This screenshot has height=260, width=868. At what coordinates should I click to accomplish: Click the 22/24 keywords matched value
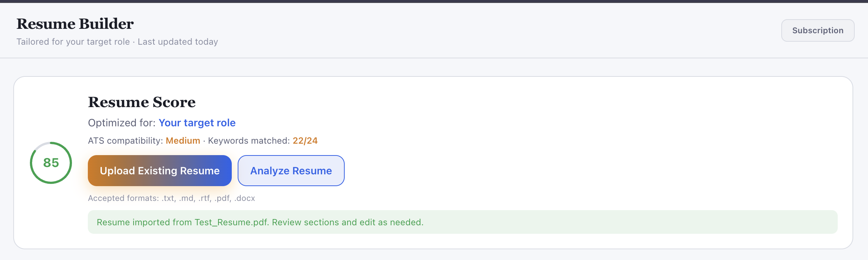tap(305, 140)
